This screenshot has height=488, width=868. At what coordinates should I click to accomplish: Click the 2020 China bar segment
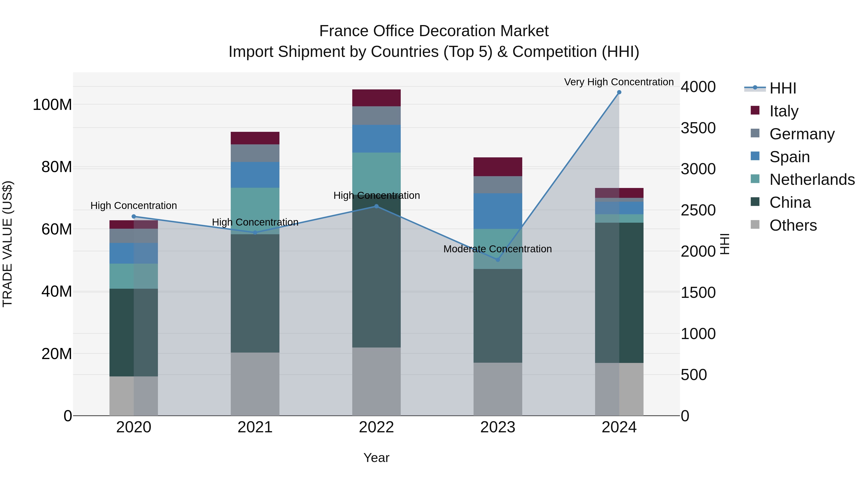click(x=134, y=333)
